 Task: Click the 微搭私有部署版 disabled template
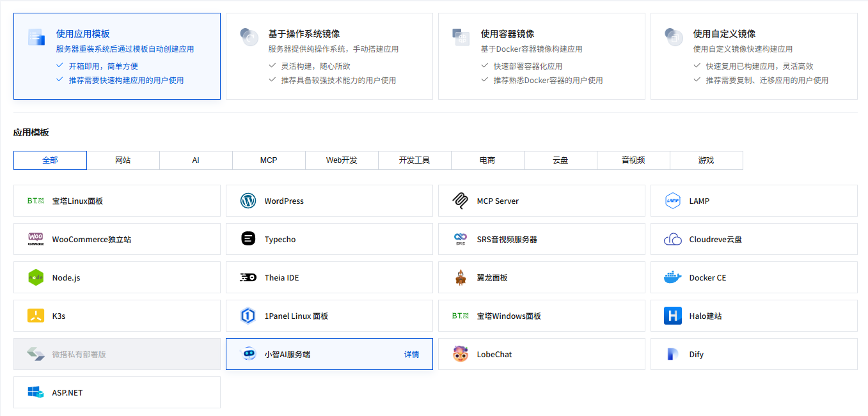coord(117,354)
